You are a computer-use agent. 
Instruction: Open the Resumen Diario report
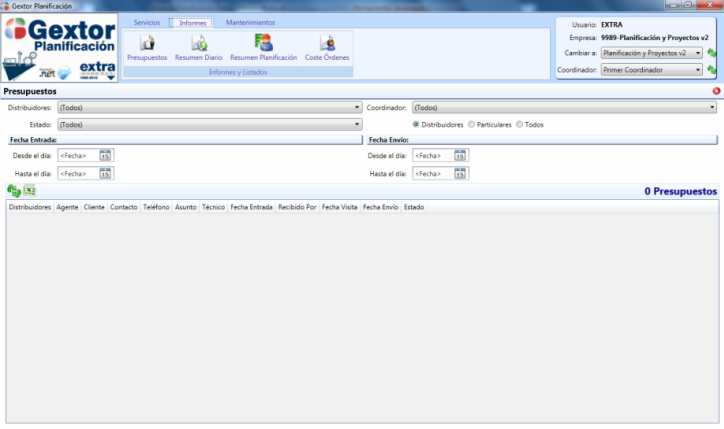point(198,43)
